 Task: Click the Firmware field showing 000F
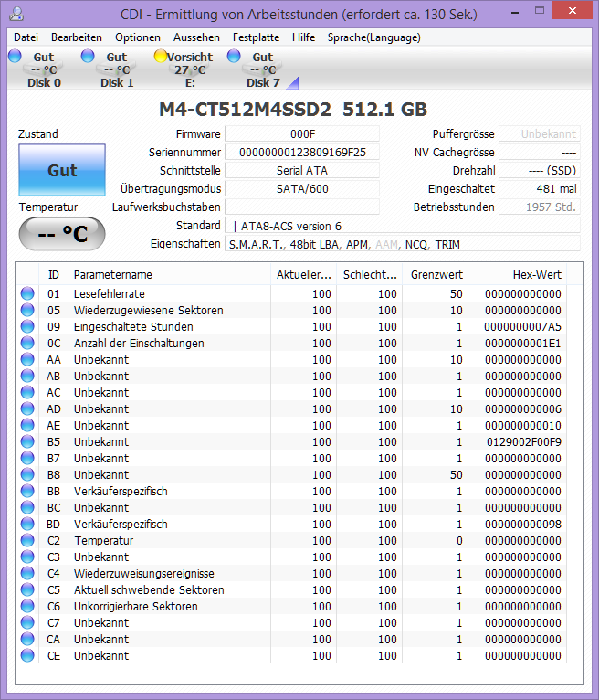(302, 134)
